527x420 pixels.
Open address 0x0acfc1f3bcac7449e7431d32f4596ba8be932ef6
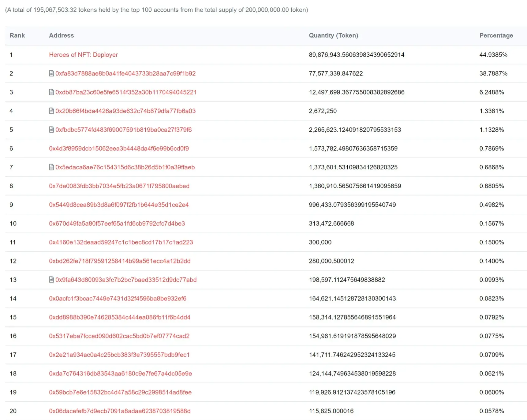point(118,298)
